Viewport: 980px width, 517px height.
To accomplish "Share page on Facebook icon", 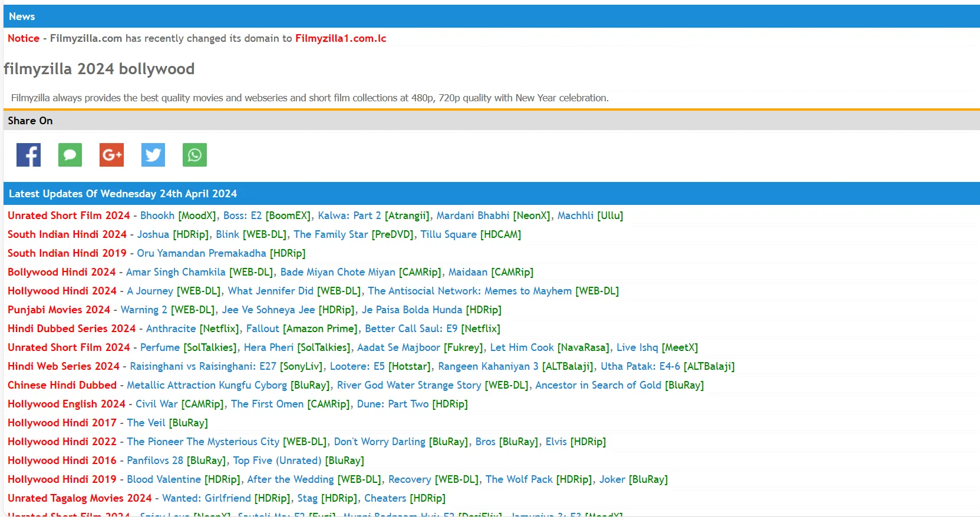I will (28, 155).
